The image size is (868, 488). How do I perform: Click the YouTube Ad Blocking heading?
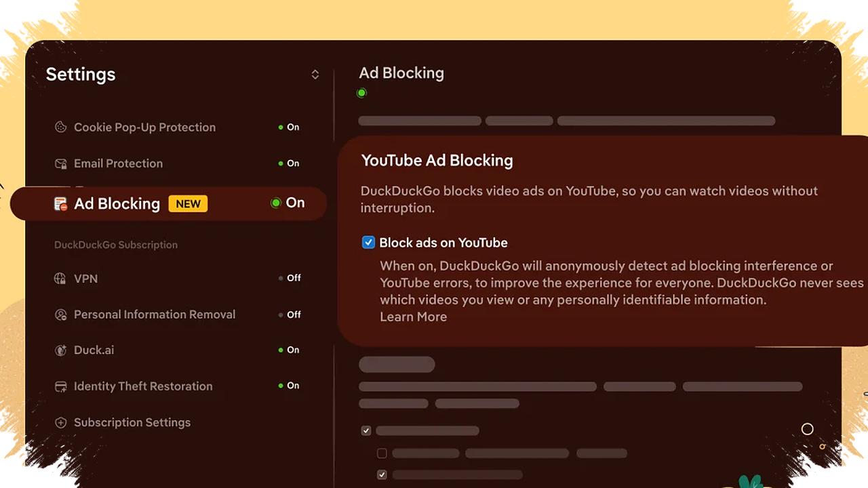tap(437, 161)
